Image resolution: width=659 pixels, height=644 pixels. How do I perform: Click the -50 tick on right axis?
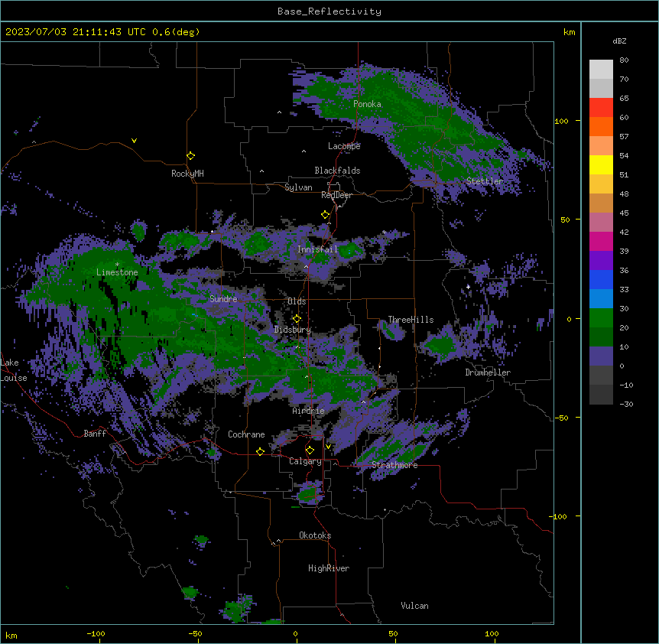click(x=561, y=418)
